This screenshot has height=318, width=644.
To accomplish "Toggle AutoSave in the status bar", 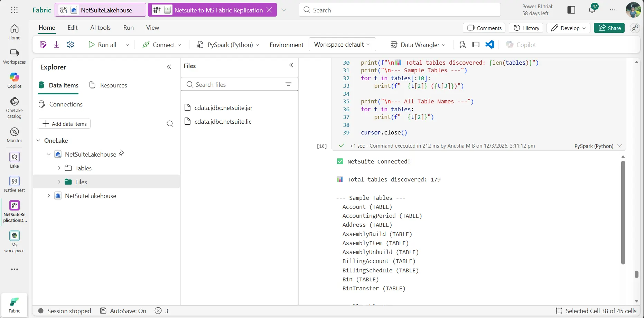I will tap(123, 311).
